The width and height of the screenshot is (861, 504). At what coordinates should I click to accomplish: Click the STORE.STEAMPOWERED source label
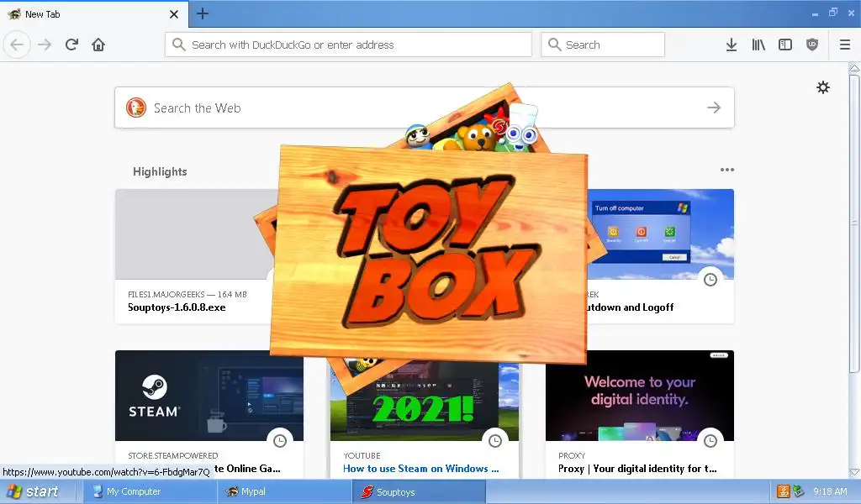pos(173,456)
